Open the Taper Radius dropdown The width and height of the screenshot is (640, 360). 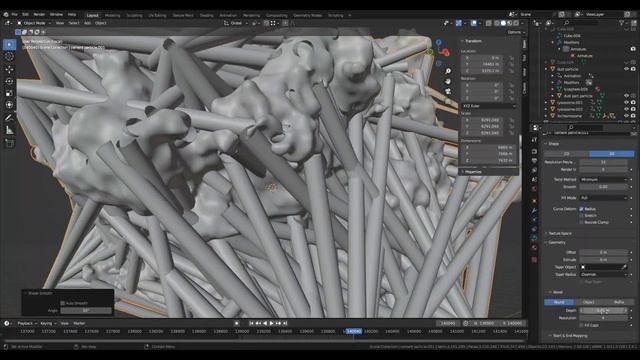tap(603, 275)
